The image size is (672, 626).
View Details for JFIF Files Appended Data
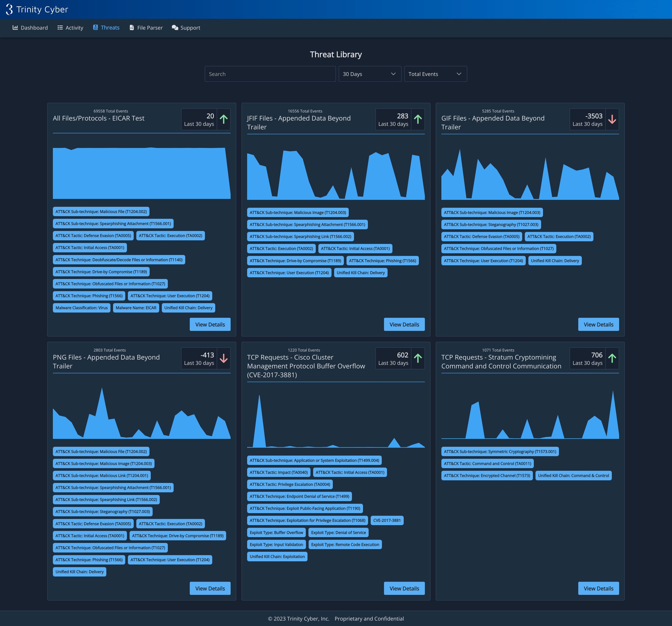click(x=404, y=324)
